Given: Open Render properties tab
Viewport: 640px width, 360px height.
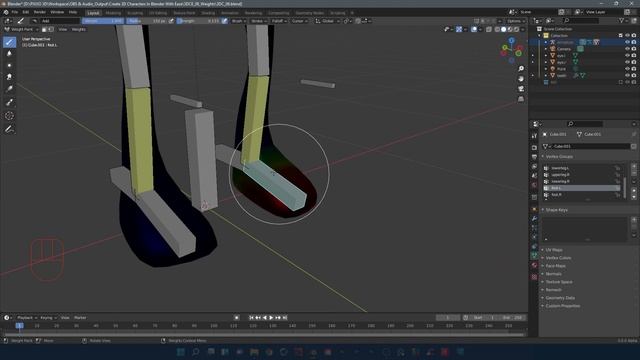Looking at the screenshot, I should coord(534,147).
